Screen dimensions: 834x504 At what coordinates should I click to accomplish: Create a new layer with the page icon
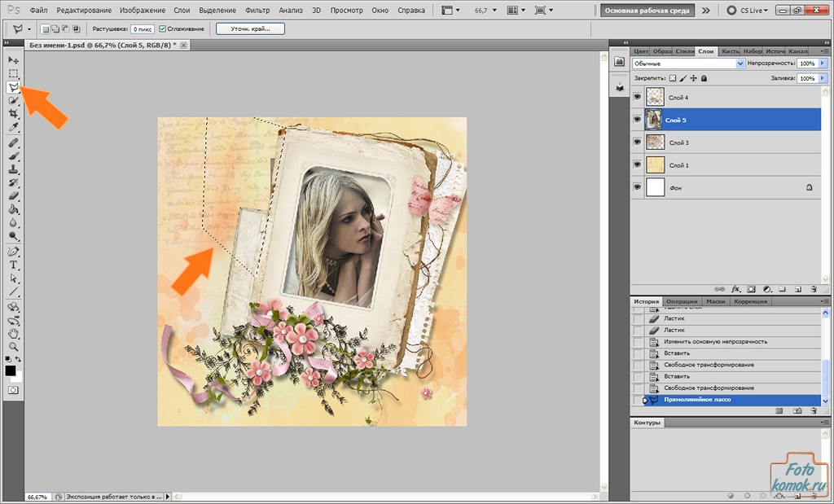797,288
